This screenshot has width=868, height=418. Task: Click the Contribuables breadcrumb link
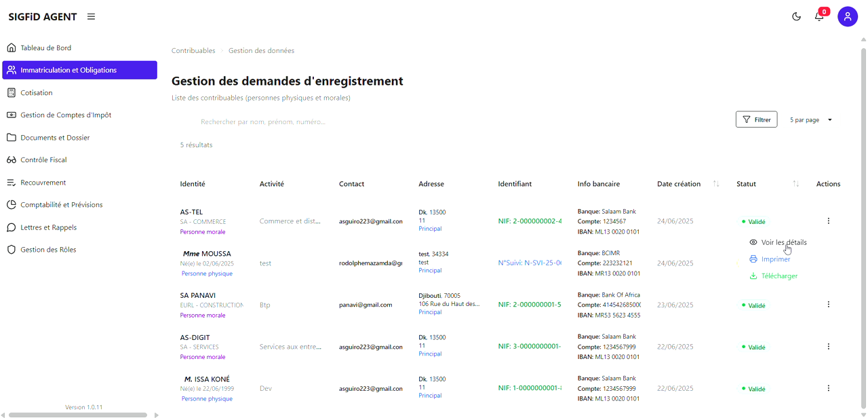(193, 51)
